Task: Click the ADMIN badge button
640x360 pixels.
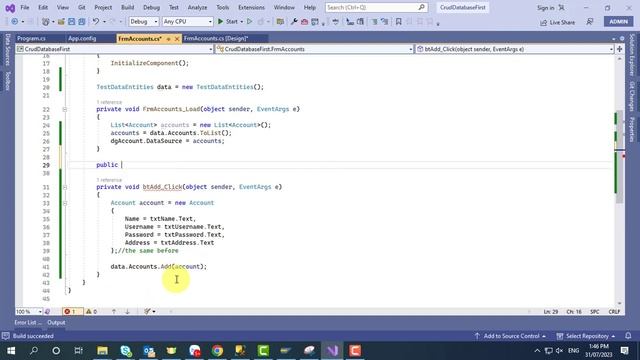Action: point(618,22)
